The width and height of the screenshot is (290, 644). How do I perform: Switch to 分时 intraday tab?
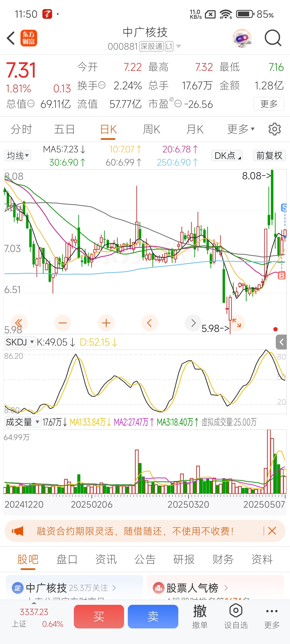pyautogui.click(x=21, y=129)
